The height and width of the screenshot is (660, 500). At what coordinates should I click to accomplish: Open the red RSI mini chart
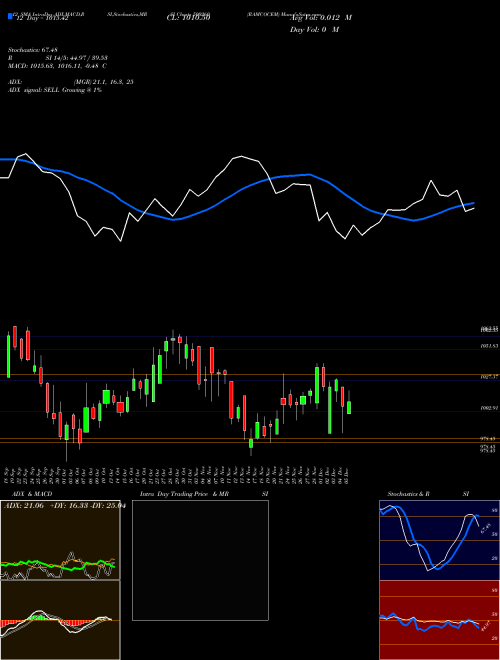pos(439,620)
